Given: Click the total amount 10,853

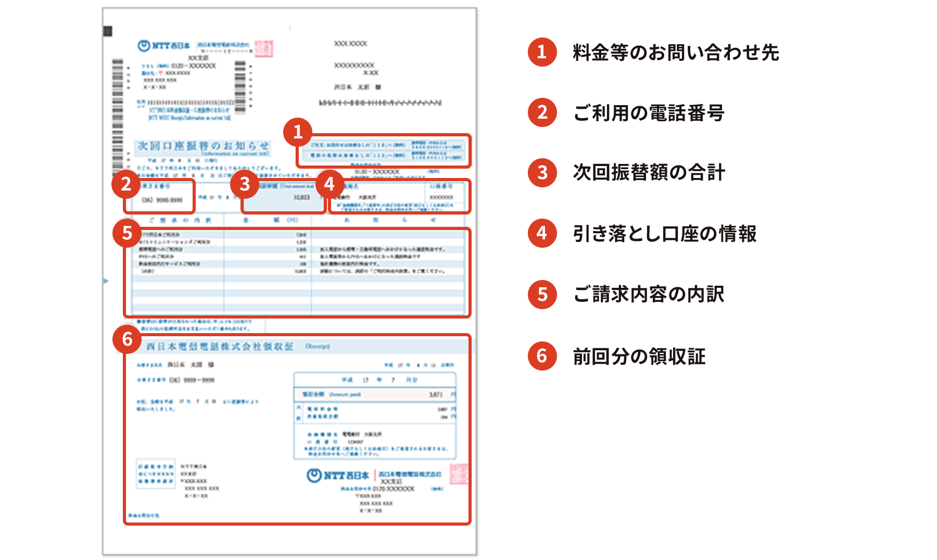Looking at the screenshot, I should (x=302, y=197).
